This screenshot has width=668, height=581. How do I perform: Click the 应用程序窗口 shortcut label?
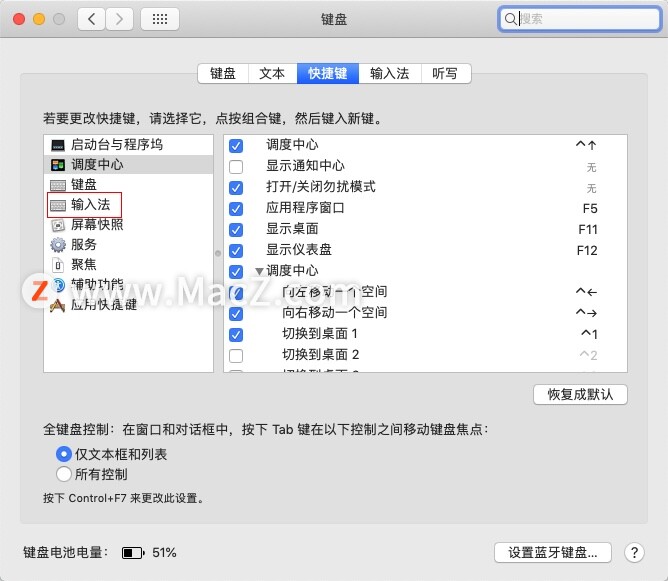[x=305, y=208]
